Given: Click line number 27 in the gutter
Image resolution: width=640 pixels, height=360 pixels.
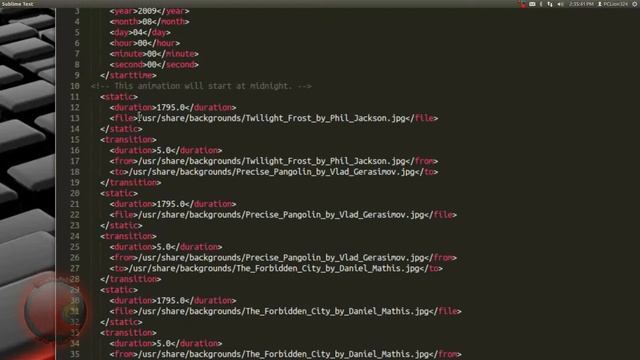Looking at the screenshot, I should [74, 269].
